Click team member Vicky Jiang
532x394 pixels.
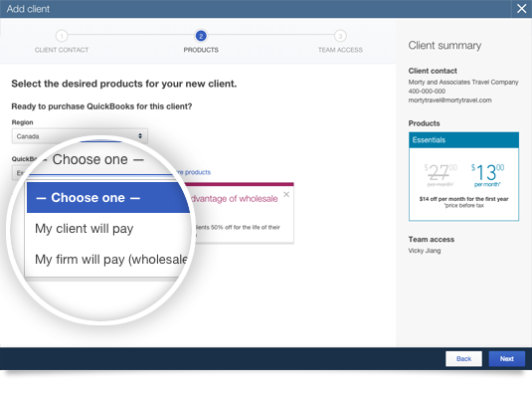(425, 251)
